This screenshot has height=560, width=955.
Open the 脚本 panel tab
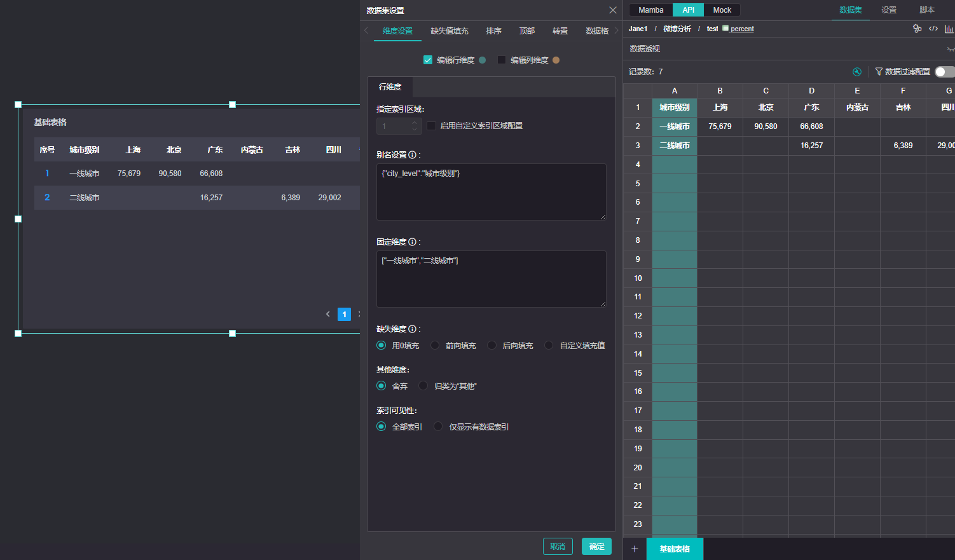tap(927, 10)
